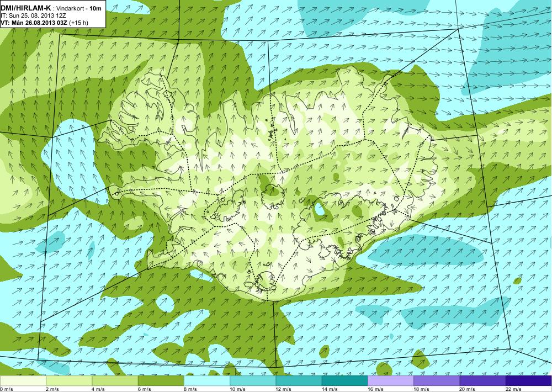This screenshot has width=552, height=392.
Task: Click the "2 m/s" legend label
Action: point(52,389)
